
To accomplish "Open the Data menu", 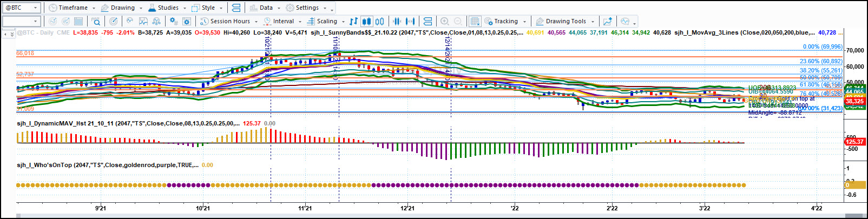I will [265, 8].
